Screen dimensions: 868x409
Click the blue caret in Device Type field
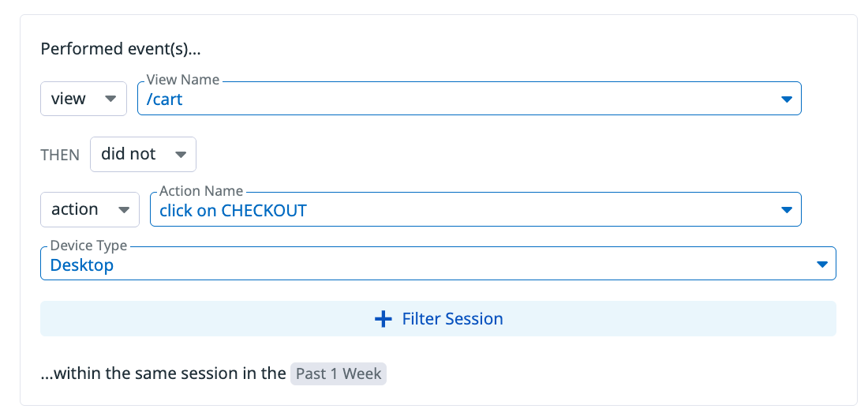(x=822, y=265)
